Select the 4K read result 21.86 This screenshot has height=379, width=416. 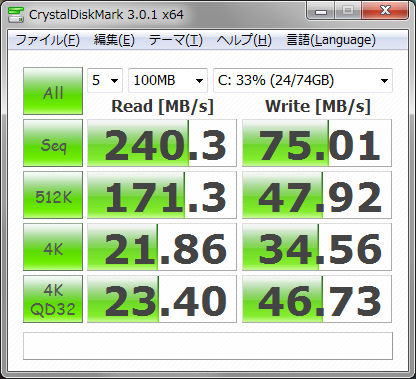click(162, 247)
